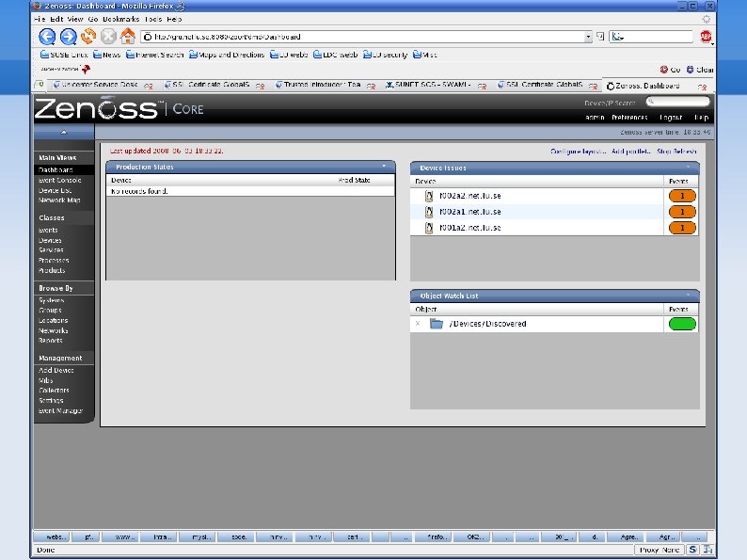Viewport: 747px width, 560px height.
Task: Switch to the Unicenter Service Desk tab
Action: 99,85
